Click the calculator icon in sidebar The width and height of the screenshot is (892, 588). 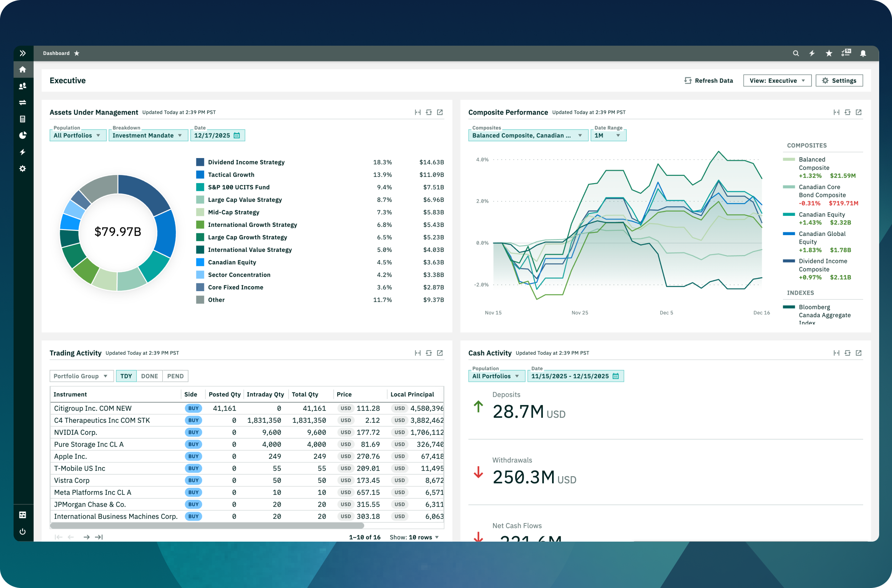[22, 119]
